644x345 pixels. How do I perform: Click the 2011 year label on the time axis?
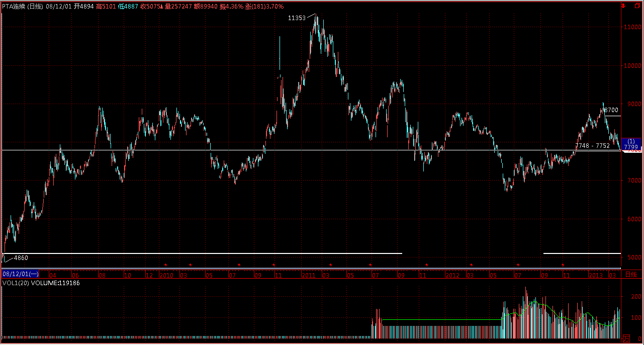click(x=308, y=275)
